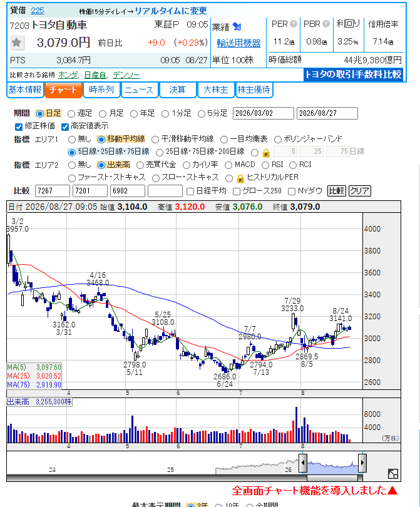This screenshot has width=420, height=507.
Task: Toggle 修正株価 checkbox
Action: (x=19, y=126)
